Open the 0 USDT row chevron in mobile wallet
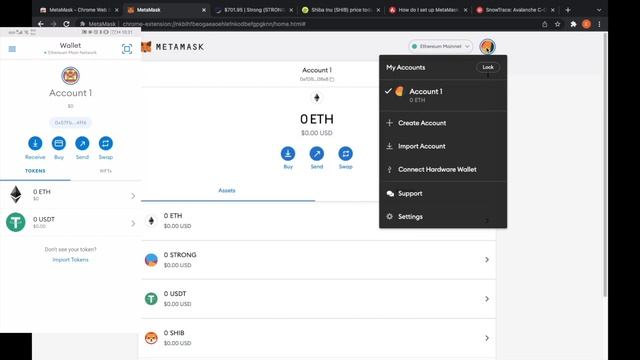 133,224
